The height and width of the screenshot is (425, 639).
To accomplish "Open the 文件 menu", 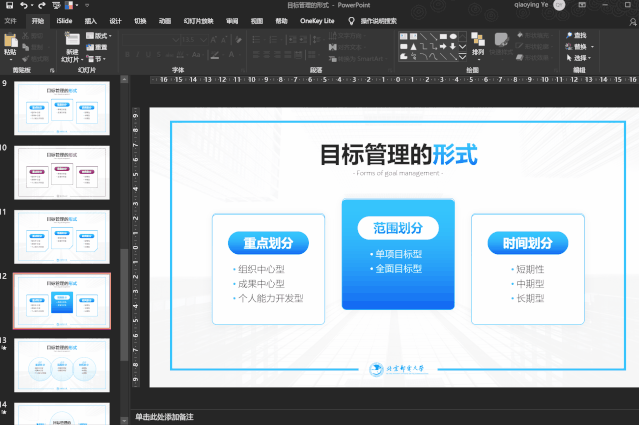I will coord(11,21).
